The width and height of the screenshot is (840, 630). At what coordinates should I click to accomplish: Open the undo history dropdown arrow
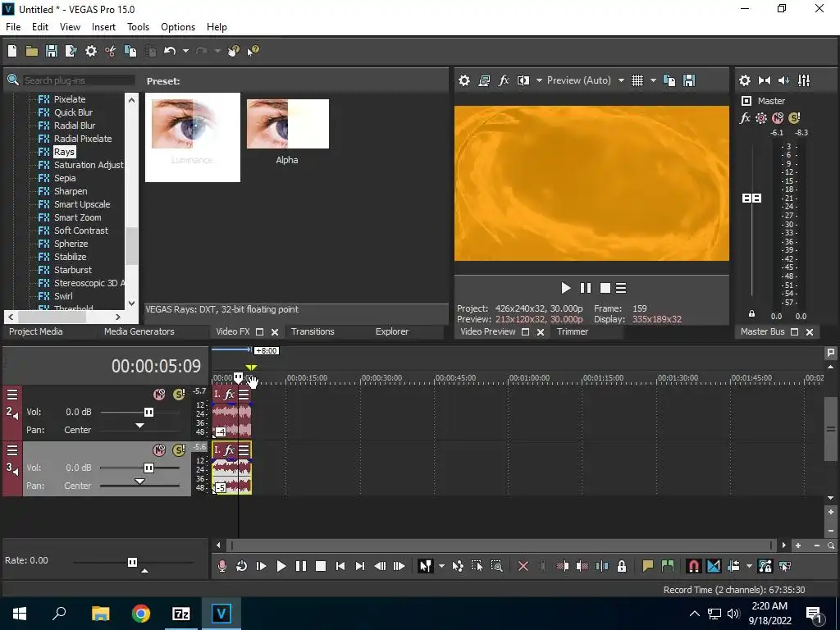pyautogui.click(x=185, y=51)
